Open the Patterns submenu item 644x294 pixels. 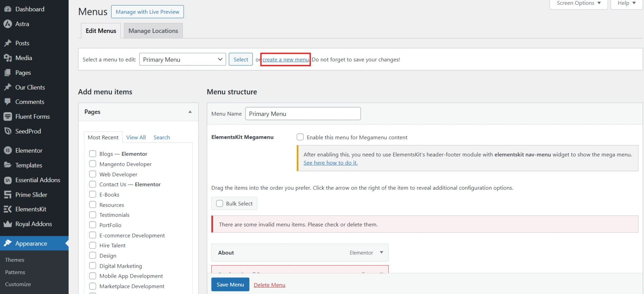click(x=15, y=272)
